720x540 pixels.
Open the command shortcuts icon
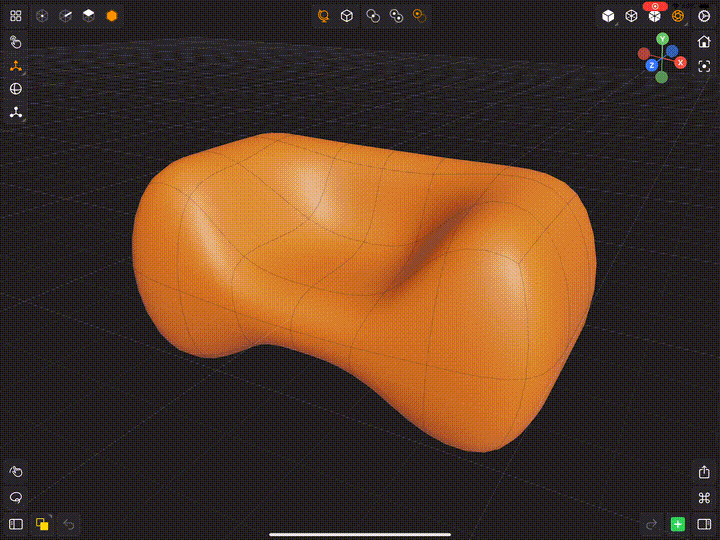click(x=704, y=498)
